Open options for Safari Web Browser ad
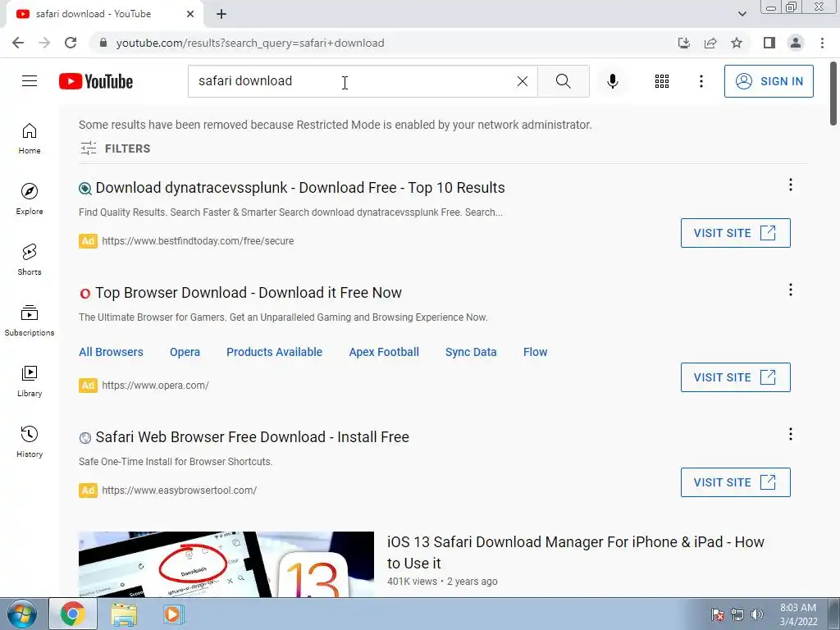Image resolution: width=840 pixels, height=630 pixels. pyautogui.click(x=790, y=434)
